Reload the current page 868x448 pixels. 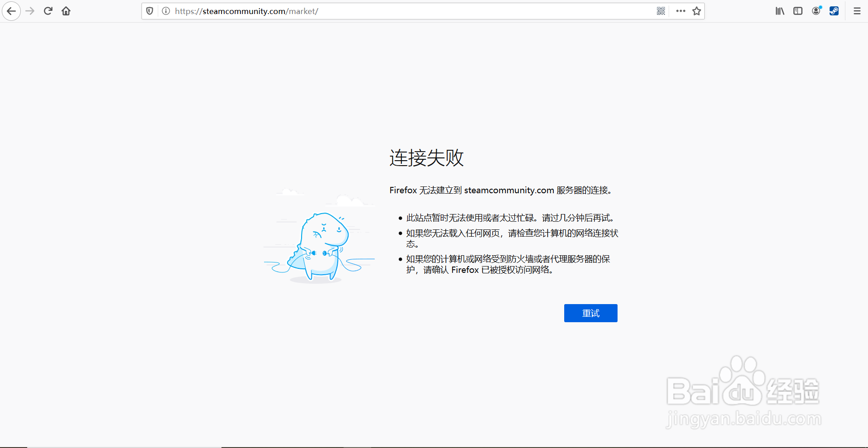48,11
